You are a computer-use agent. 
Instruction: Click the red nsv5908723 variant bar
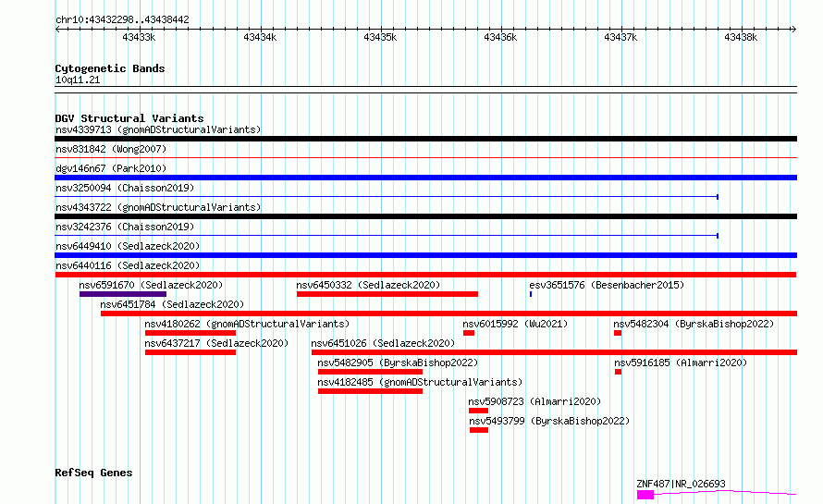pos(479,411)
